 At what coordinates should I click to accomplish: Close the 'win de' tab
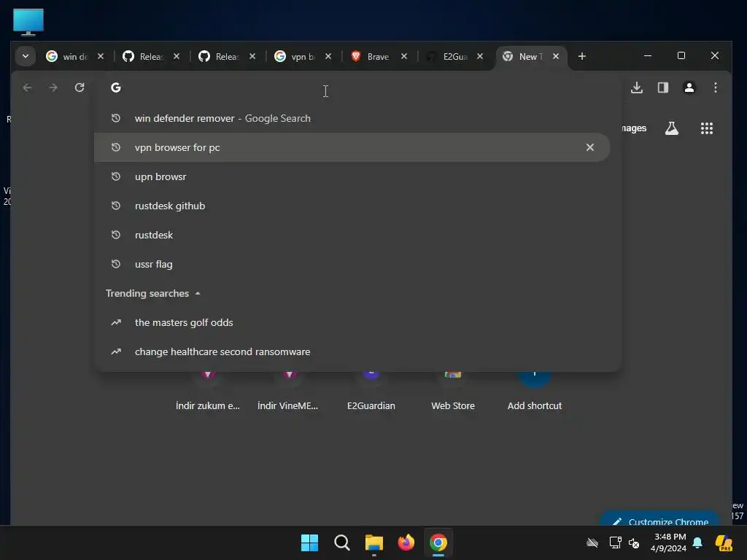click(x=101, y=56)
